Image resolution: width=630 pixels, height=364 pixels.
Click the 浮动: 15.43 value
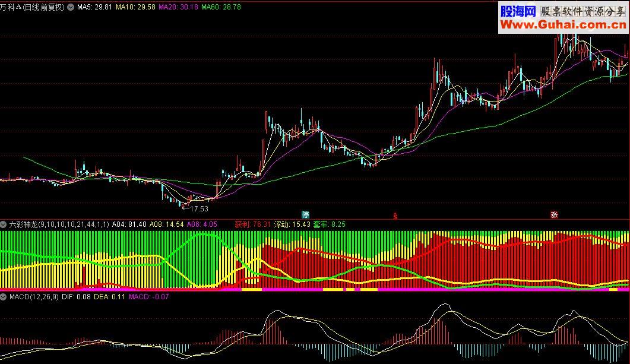click(292, 224)
